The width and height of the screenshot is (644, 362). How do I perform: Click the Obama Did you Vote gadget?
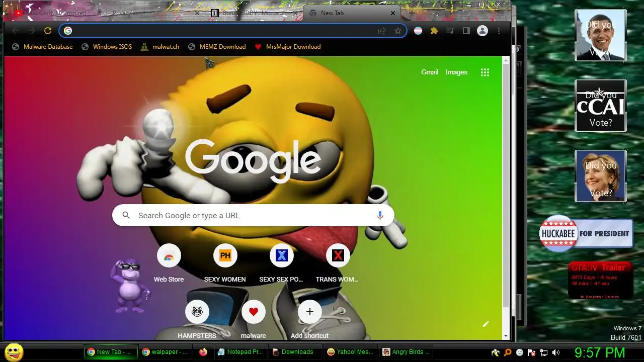[x=601, y=35]
